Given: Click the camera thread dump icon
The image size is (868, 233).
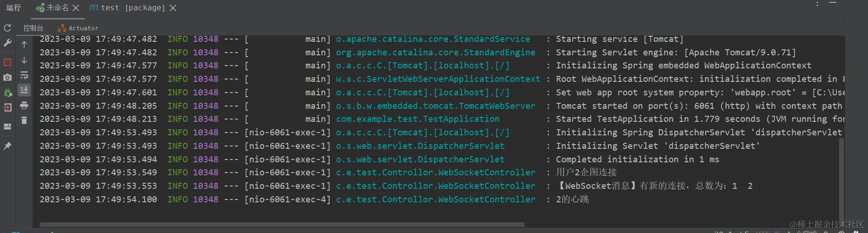Looking at the screenshot, I should coord(7,77).
